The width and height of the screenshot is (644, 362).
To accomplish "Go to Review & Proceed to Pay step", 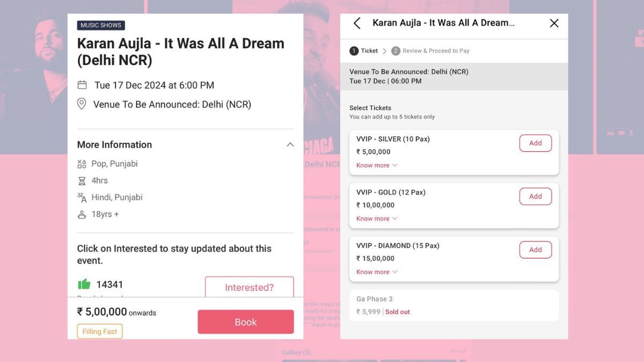I will click(x=430, y=51).
